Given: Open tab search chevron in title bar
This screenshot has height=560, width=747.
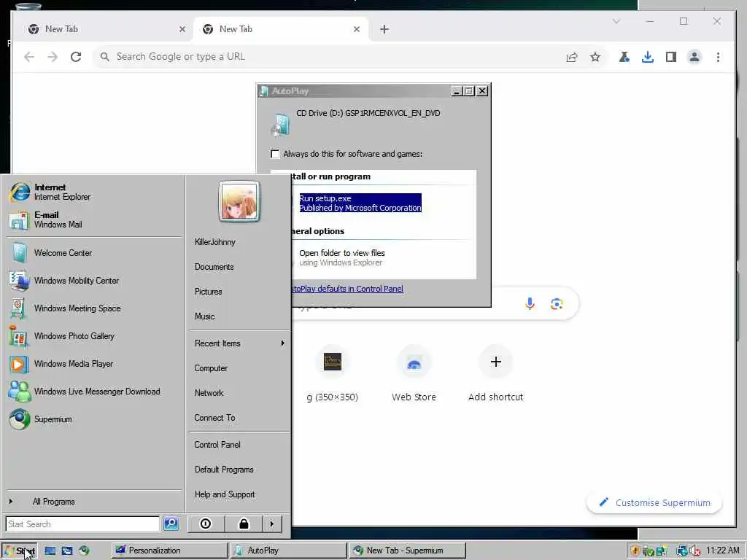Looking at the screenshot, I should click(x=616, y=21).
